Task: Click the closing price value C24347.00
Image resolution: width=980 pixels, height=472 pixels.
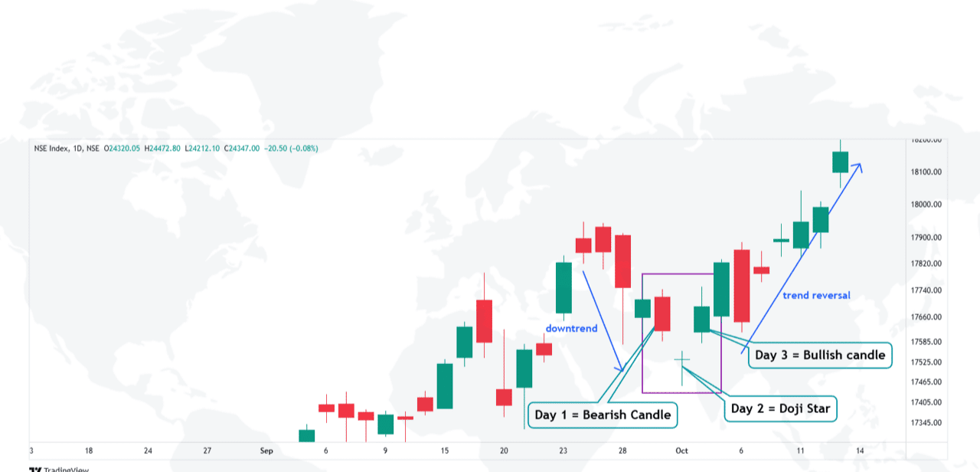Action: click(x=242, y=149)
